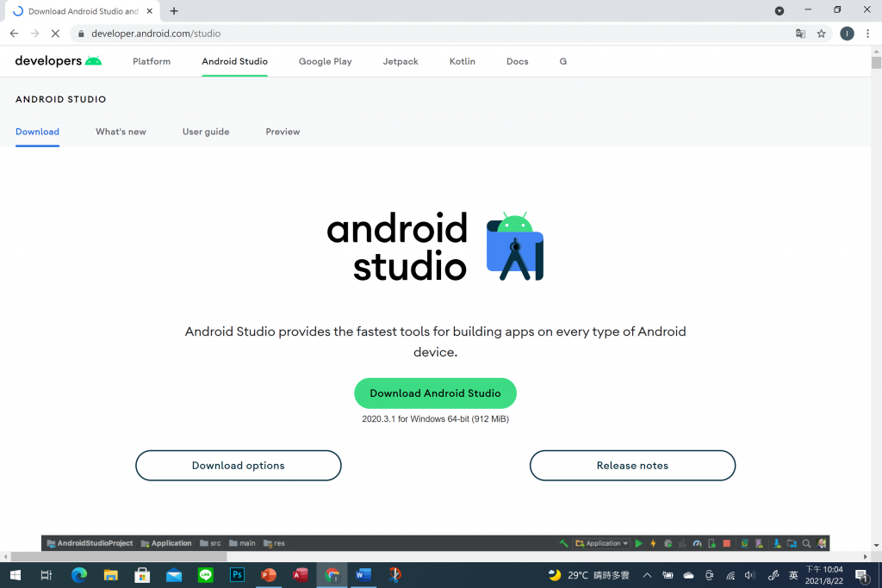Screen dimensions: 882x588
Task: Open the Wi-Fi network tray icon
Action: [x=730, y=575]
